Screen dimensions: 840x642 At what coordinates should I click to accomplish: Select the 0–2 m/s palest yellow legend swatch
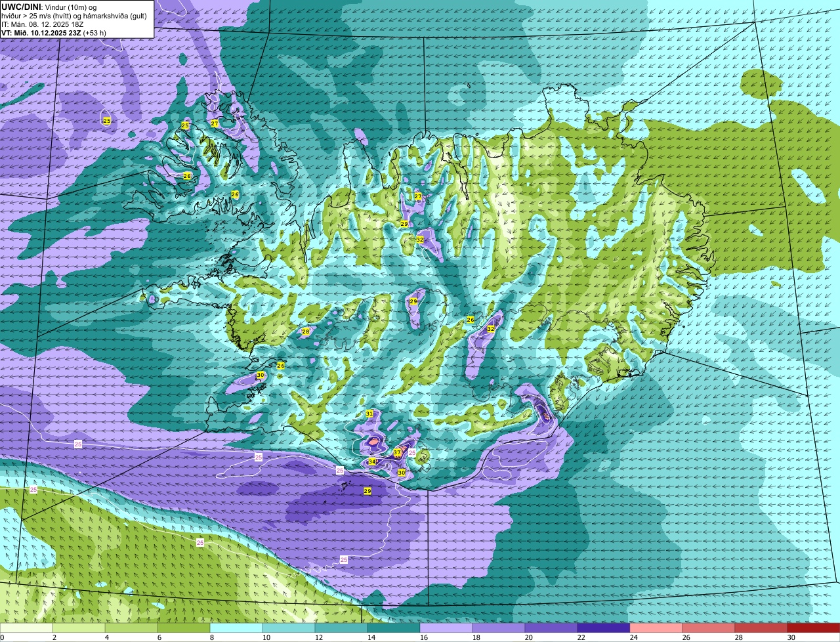pos(26,628)
